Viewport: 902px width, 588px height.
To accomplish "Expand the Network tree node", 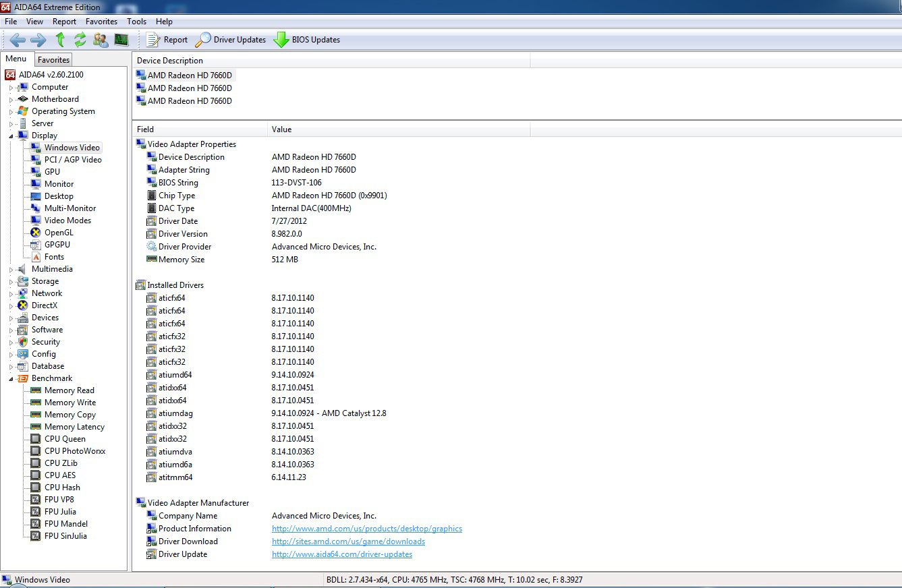I will [11, 293].
